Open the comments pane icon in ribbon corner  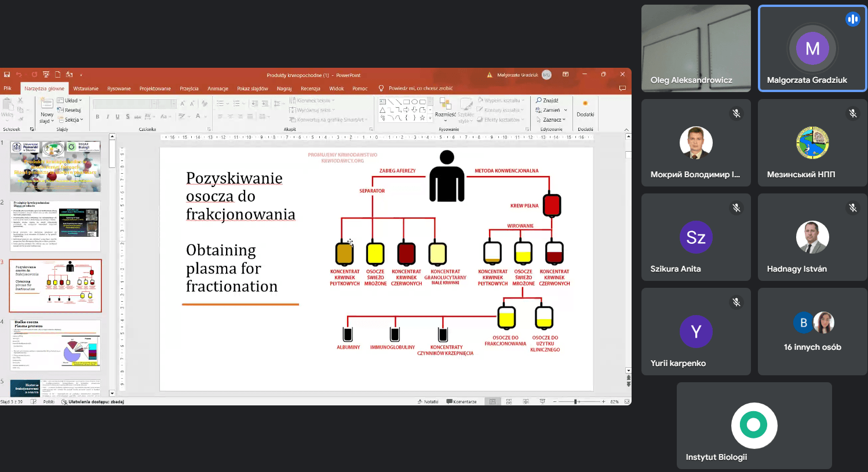pyautogui.click(x=623, y=89)
